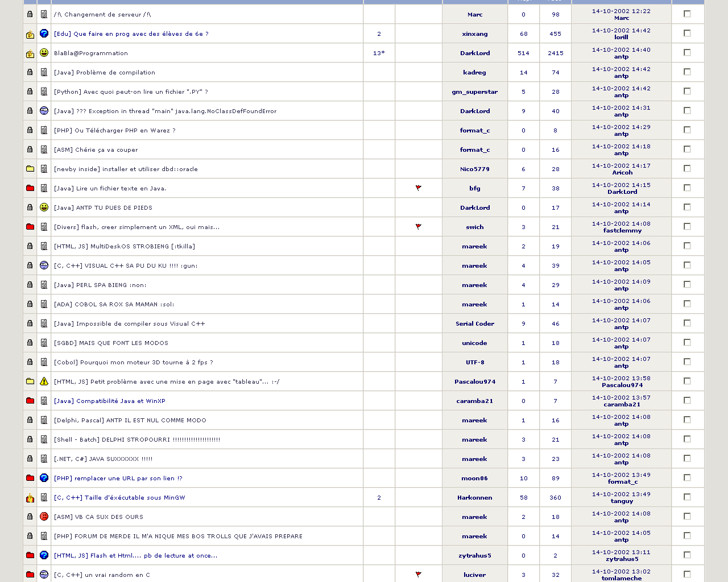The height and width of the screenshot is (582, 728).
Task: Jump to the last post by tomlameche
Action: pos(621,578)
